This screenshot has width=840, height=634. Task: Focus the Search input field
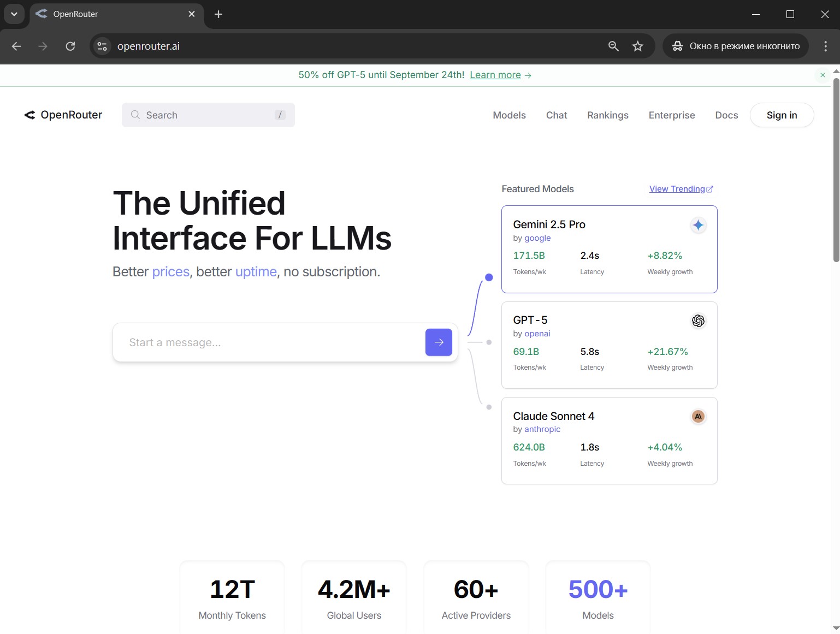coord(208,115)
